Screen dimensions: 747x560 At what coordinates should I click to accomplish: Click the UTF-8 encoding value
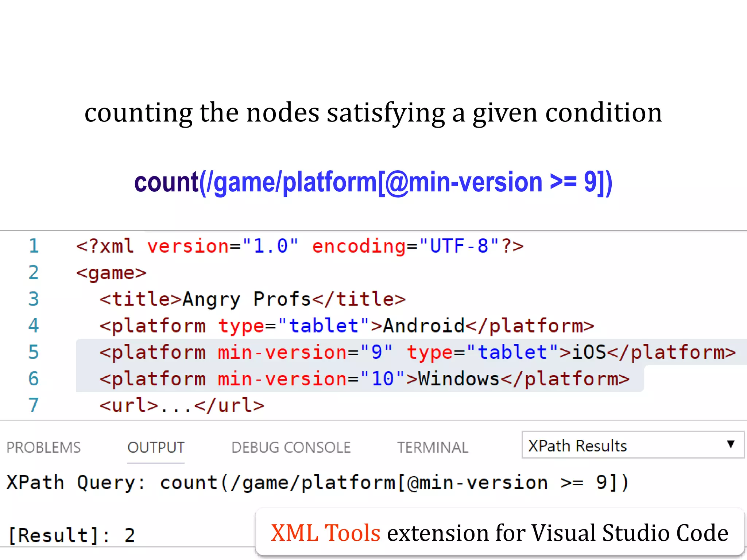click(x=459, y=246)
